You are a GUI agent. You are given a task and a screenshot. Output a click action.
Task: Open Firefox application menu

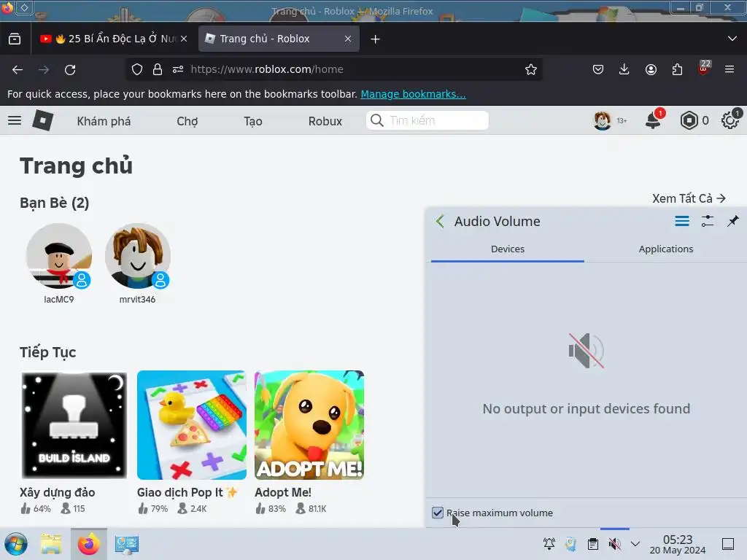tap(729, 69)
